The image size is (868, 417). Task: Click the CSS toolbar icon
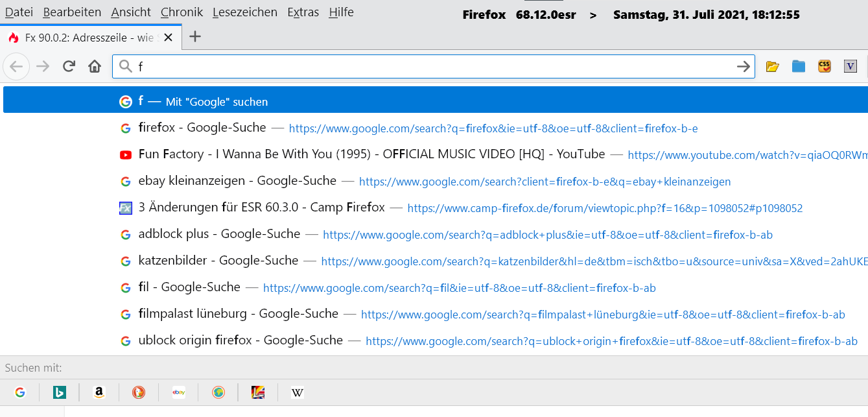click(x=824, y=66)
